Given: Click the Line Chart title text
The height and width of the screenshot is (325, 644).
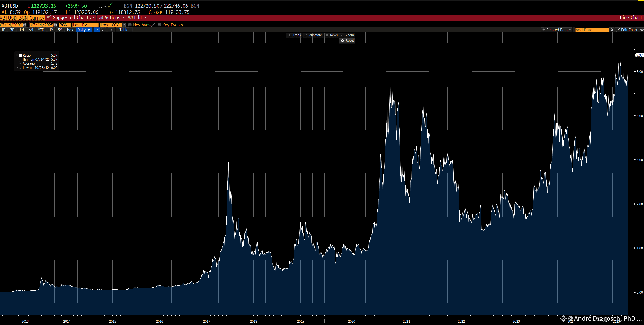Looking at the screenshot, I should coord(631,18).
